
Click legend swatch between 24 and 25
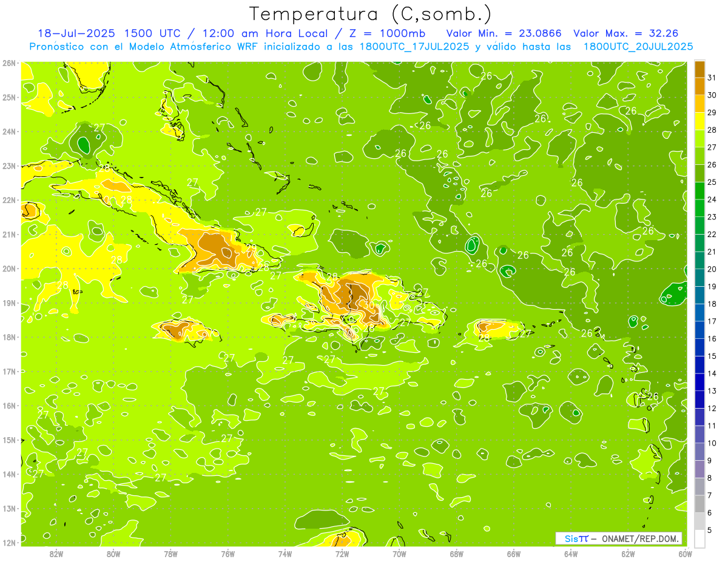[x=699, y=190]
